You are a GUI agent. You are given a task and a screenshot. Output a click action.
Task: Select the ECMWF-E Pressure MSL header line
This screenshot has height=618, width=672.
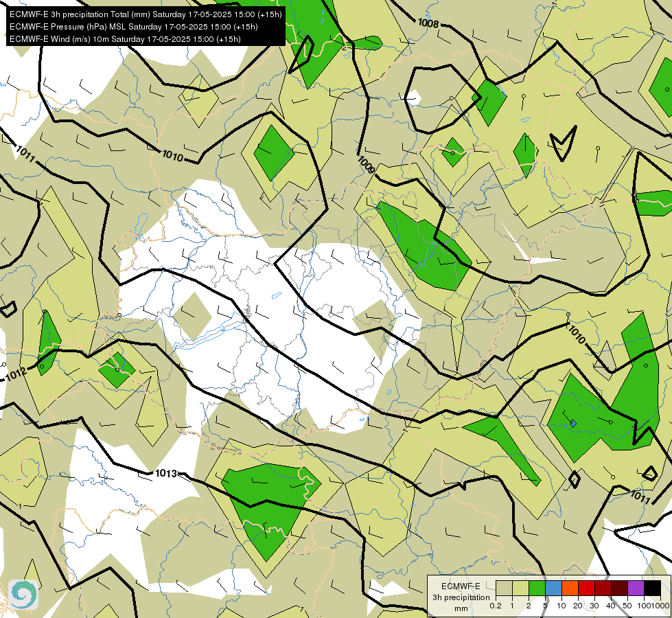pos(133,27)
